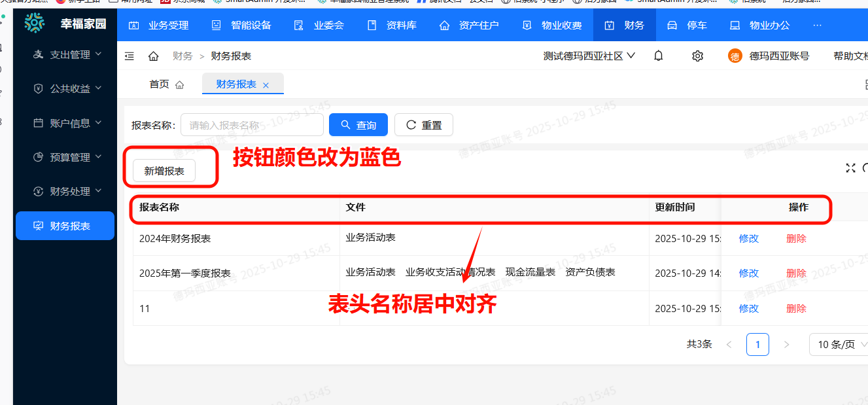Screen dimensions: 868x405
Task: Toggle fullscreen view above the report table
Action: (x=850, y=167)
